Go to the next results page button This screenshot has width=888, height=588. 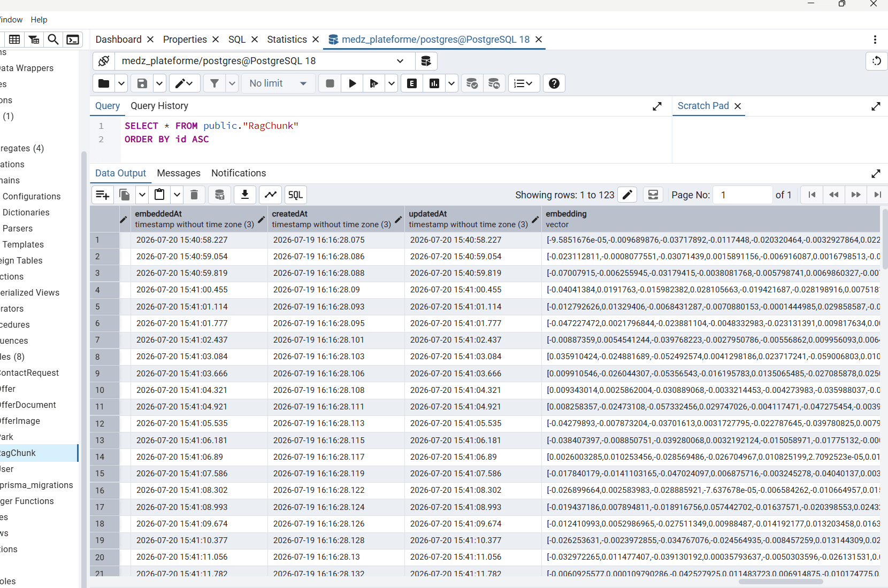point(856,195)
